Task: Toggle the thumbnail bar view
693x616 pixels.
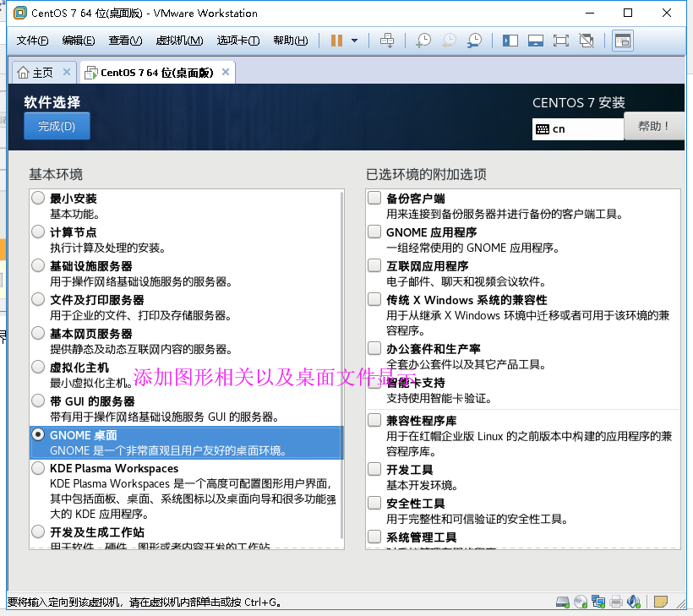Action: (535, 41)
